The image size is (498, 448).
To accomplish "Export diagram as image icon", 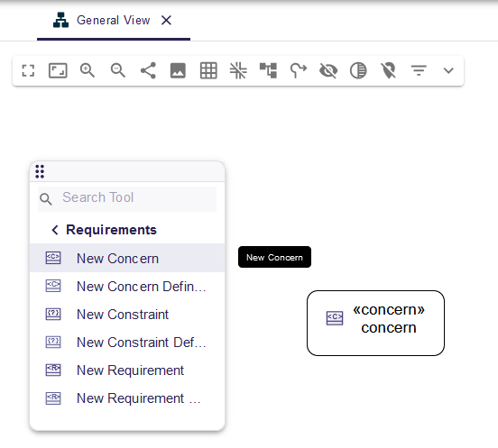I will (178, 70).
